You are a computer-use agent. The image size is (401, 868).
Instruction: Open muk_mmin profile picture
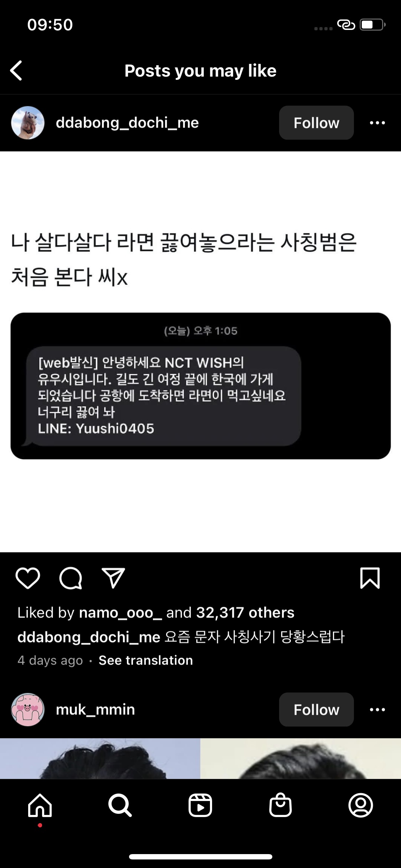(28, 709)
